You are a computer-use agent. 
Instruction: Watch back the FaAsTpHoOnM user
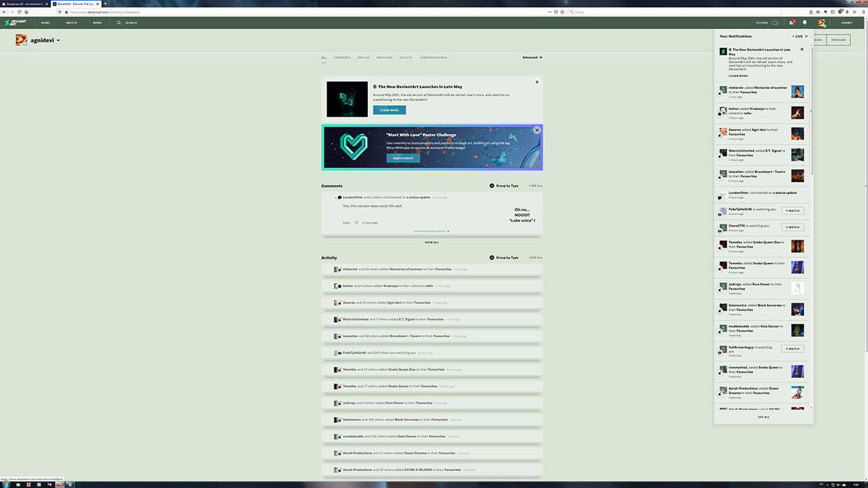click(793, 211)
